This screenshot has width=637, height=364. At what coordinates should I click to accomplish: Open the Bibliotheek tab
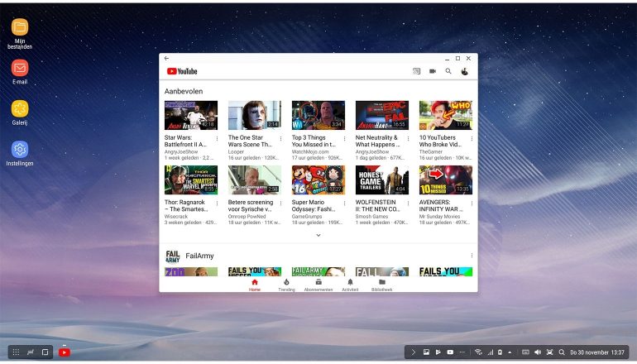tap(382, 285)
